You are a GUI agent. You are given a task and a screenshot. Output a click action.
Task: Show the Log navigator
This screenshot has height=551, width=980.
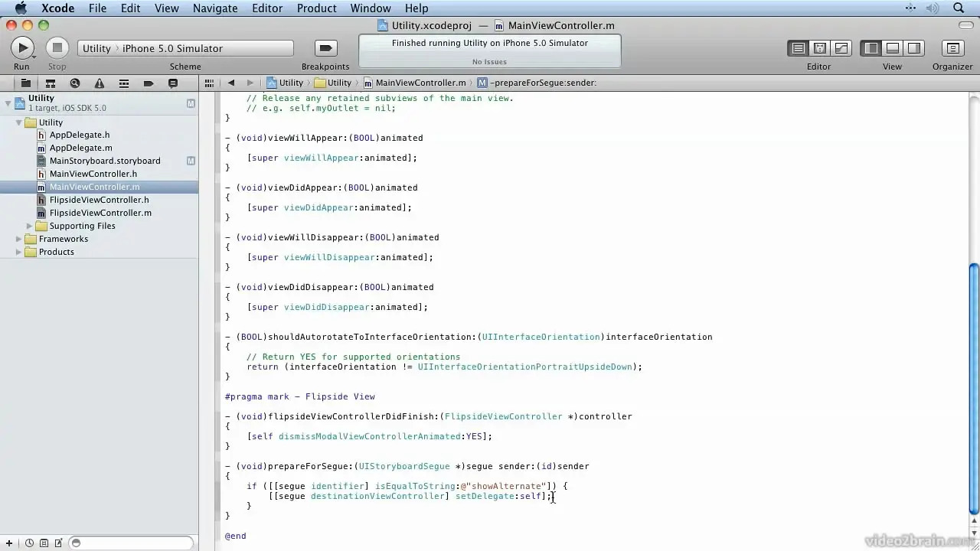point(173,83)
